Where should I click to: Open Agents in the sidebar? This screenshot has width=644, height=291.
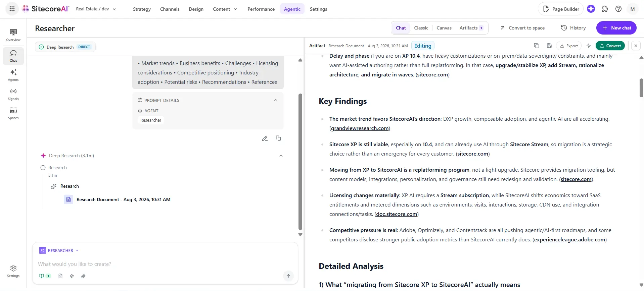pyautogui.click(x=13, y=75)
